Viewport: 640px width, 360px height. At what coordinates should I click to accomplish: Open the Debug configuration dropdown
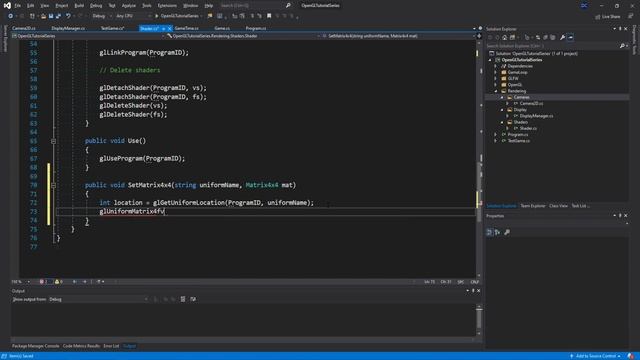point(101,16)
